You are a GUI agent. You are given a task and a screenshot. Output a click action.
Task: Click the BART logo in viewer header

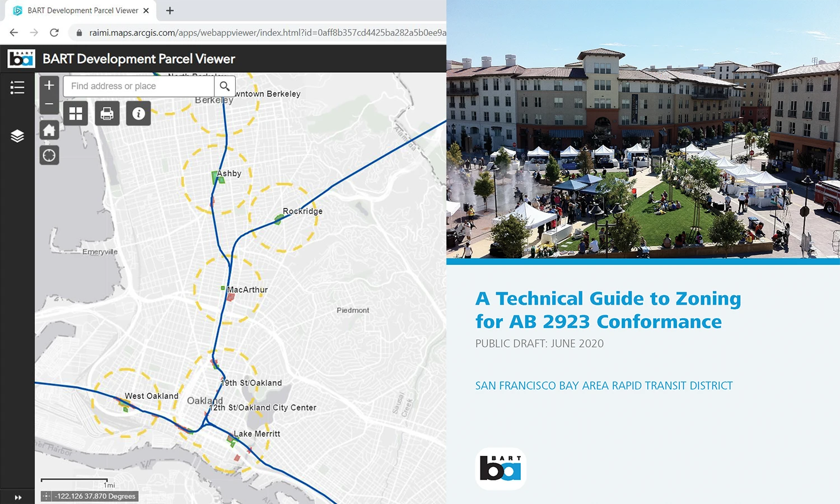coord(21,59)
